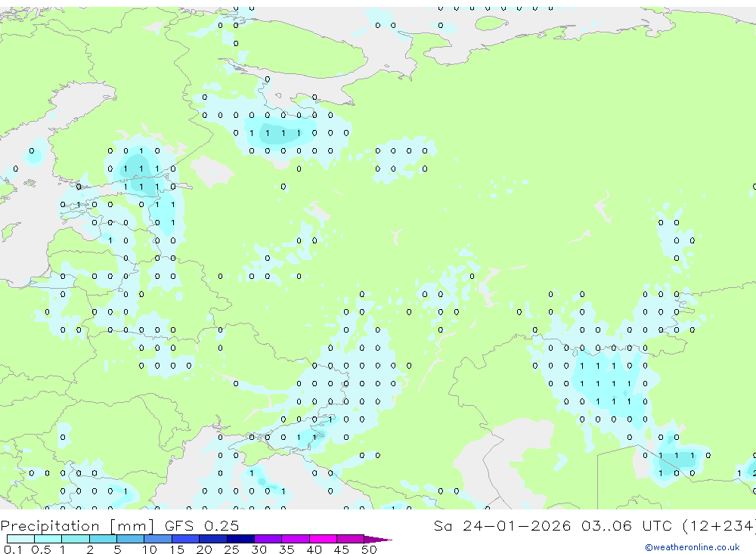756x554 pixels.
Task: Click the '10' legend scale label
Action: pyautogui.click(x=150, y=549)
